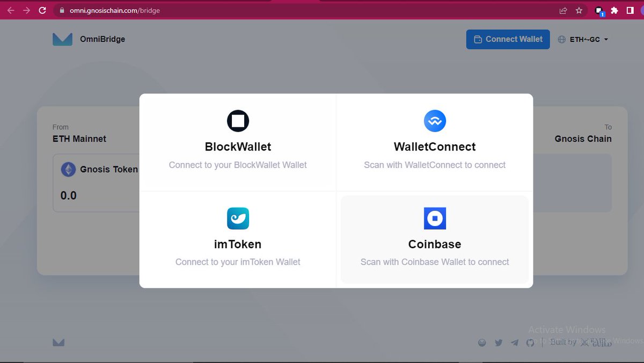Click the padlock site info icon

pos(62,10)
